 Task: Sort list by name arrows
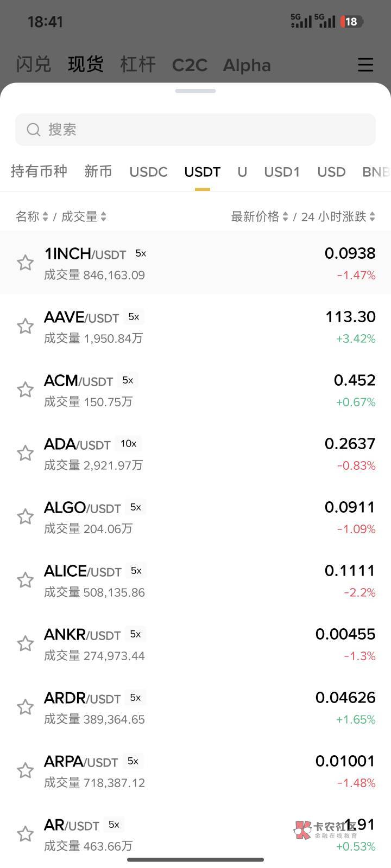point(45,217)
